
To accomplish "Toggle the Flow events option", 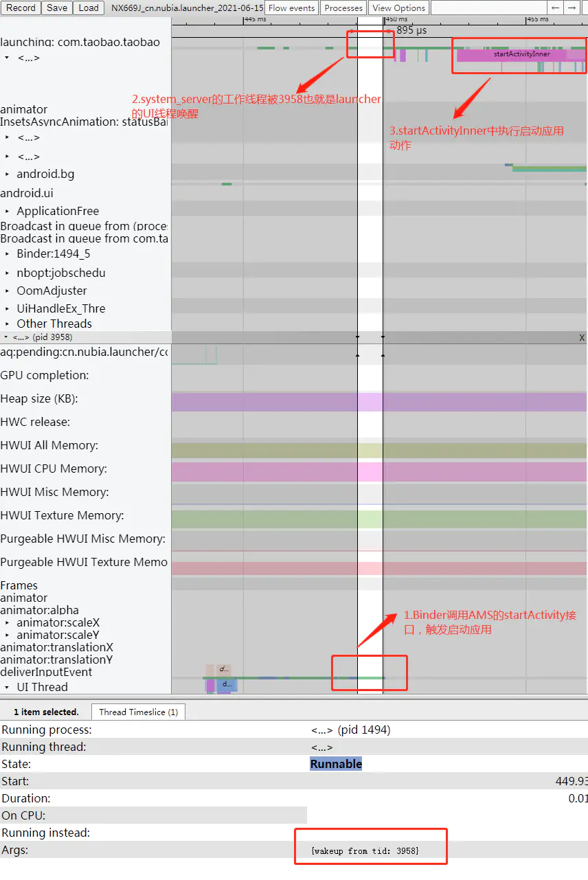I will [292, 8].
